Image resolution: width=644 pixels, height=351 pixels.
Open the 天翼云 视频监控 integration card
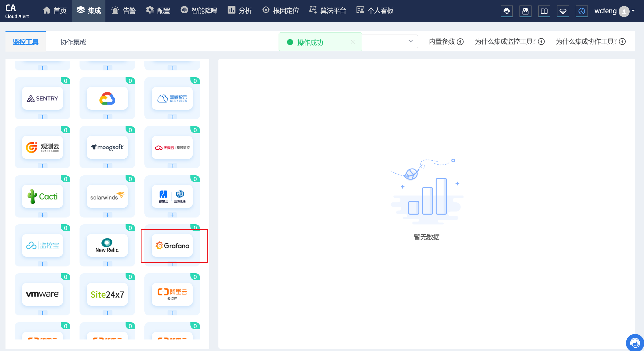coord(172,147)
